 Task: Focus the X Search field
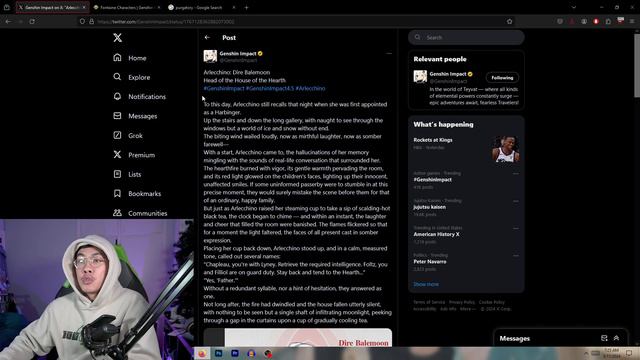pos(466,37)
